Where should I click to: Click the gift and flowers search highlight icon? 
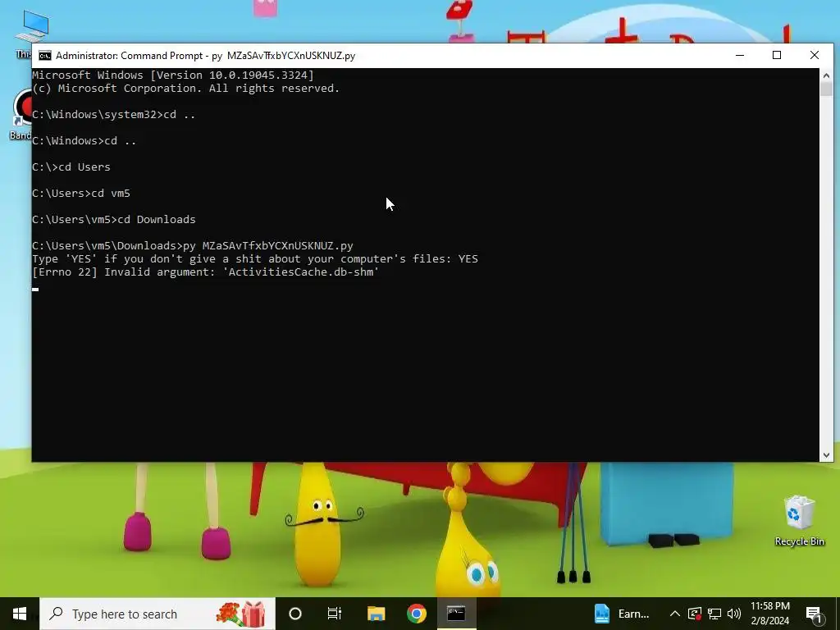pos(241,614)
